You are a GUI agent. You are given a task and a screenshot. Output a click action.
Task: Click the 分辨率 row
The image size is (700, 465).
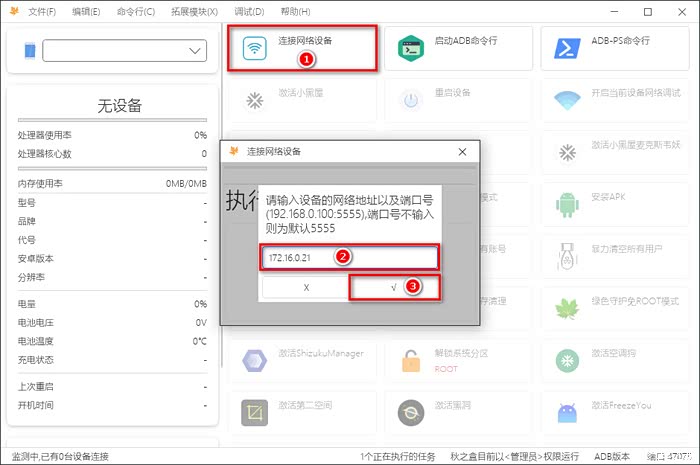pyautogui.click(x=112, y=277)
